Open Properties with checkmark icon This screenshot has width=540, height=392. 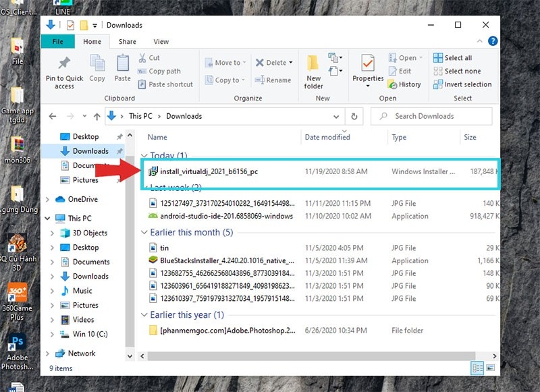click(x=368, y=63)
